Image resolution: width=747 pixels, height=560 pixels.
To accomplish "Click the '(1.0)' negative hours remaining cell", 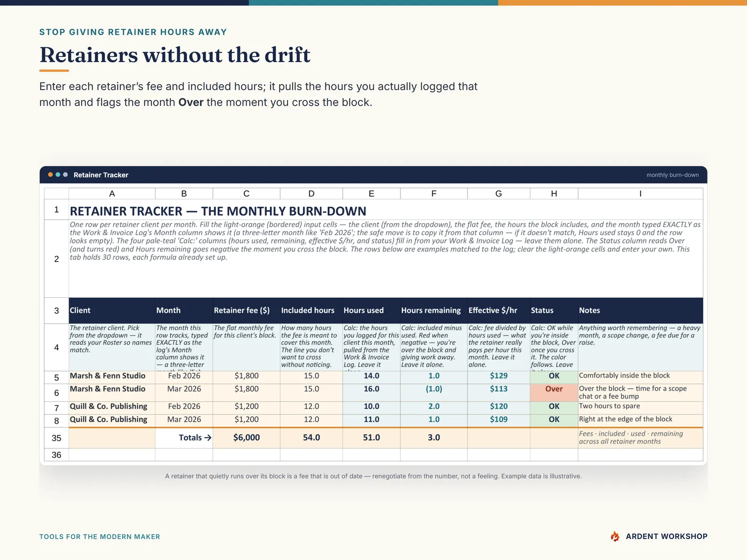I will tap(434, 392).
